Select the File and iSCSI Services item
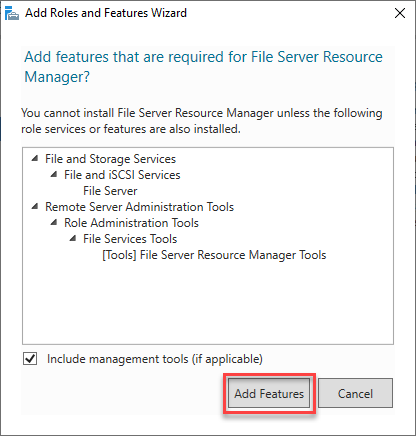Viewport: 416px width, 436px height. tap(122, 175)
